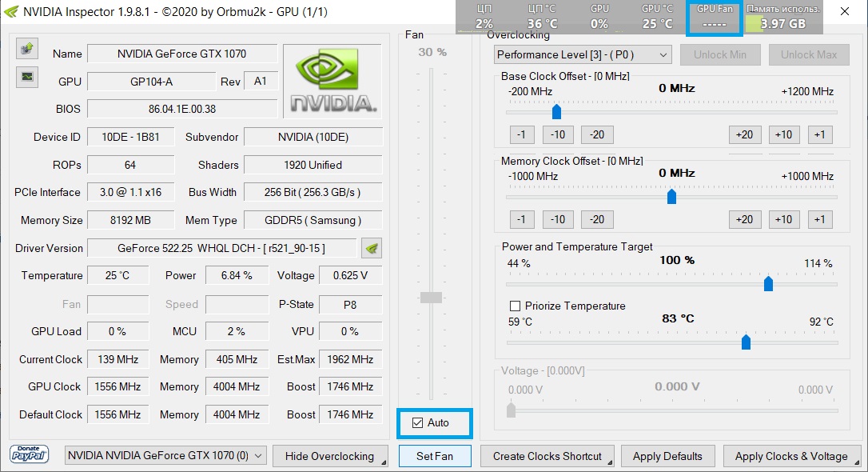This screenshot has height=472, width=868.
Task: Click the Mem Type GDDR5 (Samsung) value
Action: click(x=313, y=220)
